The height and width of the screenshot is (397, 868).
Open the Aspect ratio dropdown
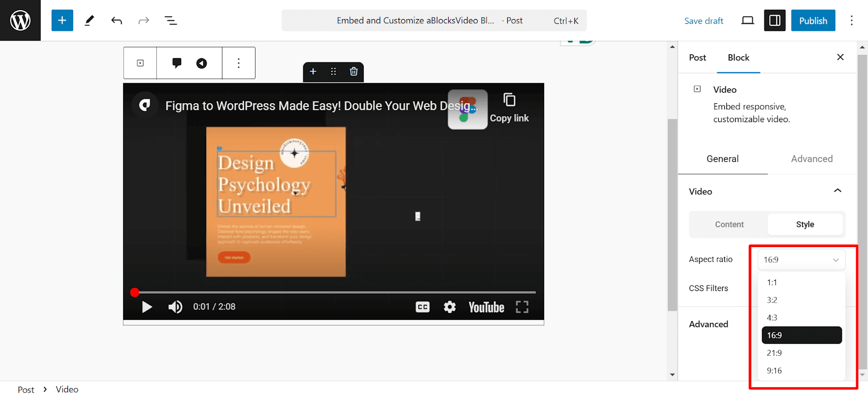pos(801,260)
